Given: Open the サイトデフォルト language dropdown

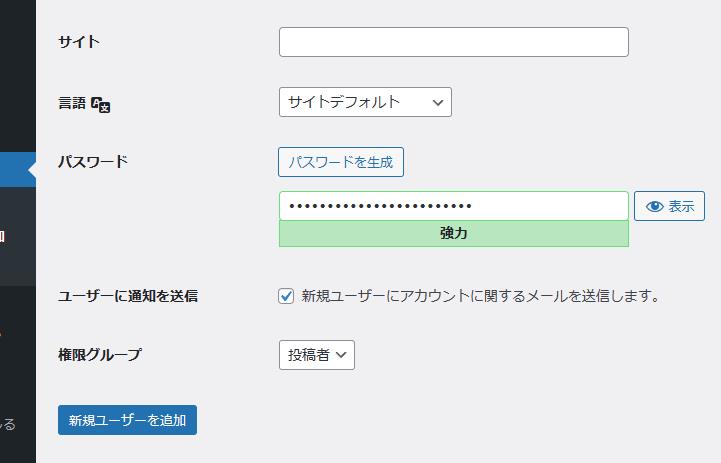Looking at the screenshot, I should coord(365,102).
